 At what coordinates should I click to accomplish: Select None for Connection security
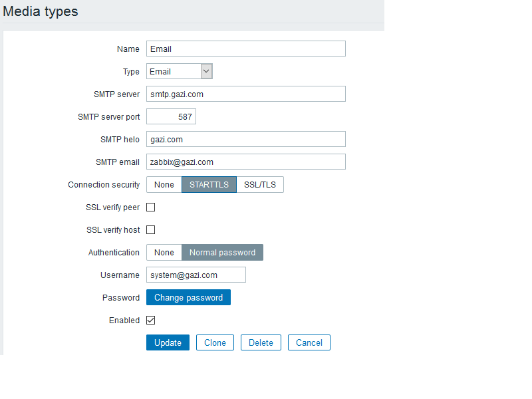[x=164, y=184]
